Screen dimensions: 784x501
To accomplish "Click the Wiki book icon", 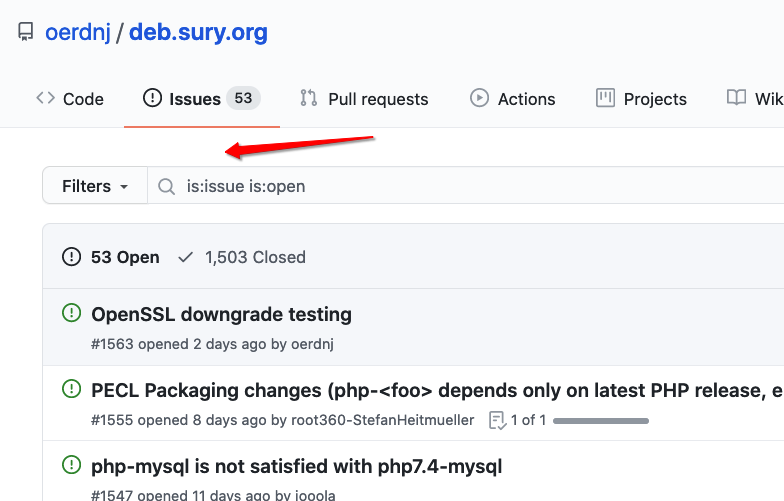I will (736, 98).
